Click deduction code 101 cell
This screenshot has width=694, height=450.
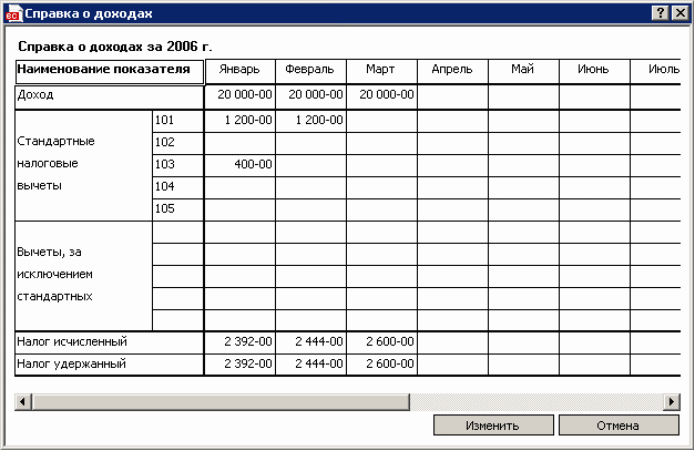click(178, 121)
